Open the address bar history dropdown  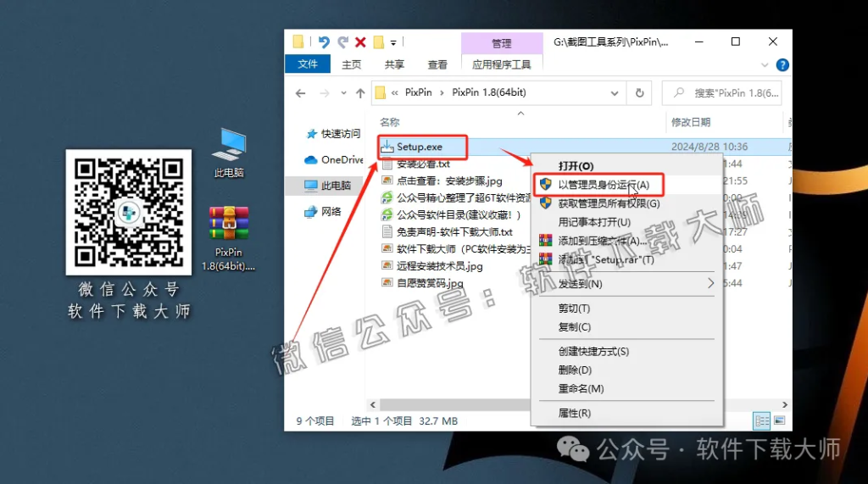pos(615,93)
